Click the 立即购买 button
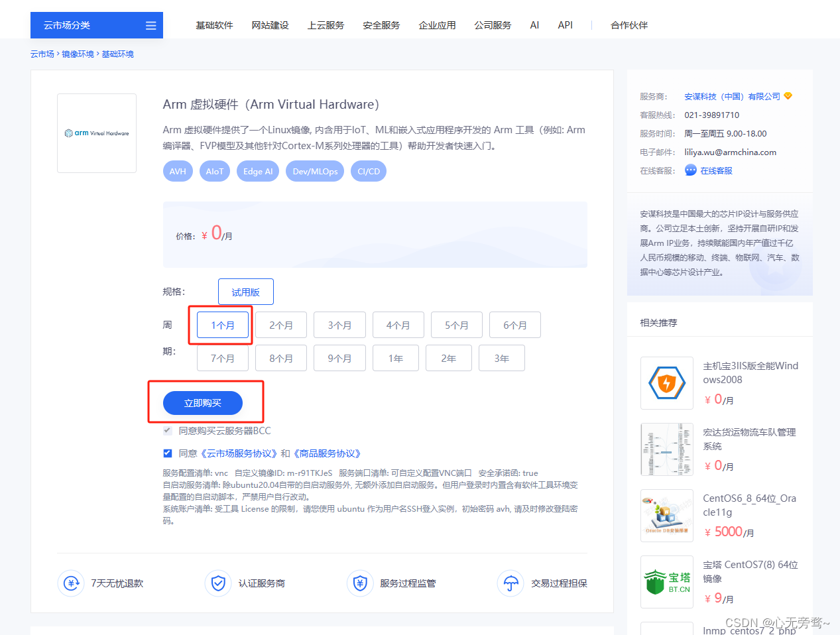The image size is (840, 635). 203,403
